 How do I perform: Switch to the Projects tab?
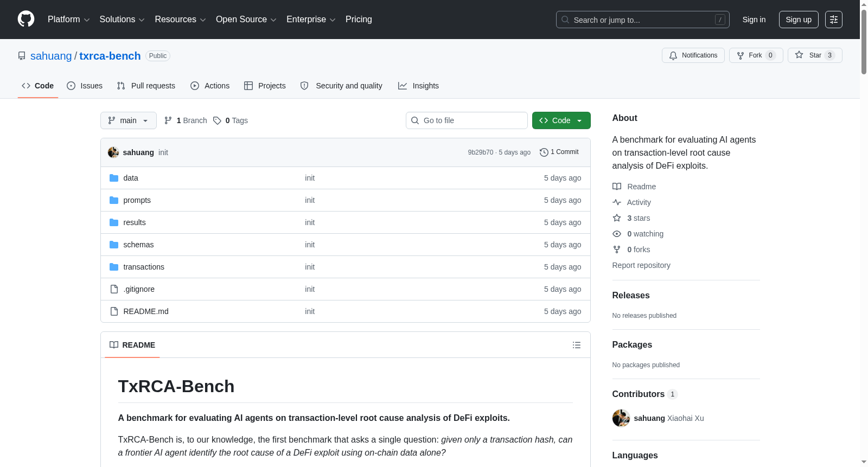(265, 86)
